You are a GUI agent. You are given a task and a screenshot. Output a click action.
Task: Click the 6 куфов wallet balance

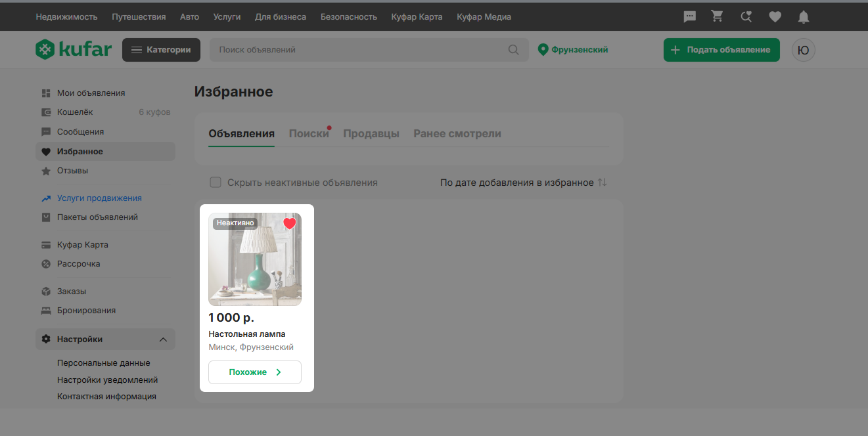click(x=154, y=112)
